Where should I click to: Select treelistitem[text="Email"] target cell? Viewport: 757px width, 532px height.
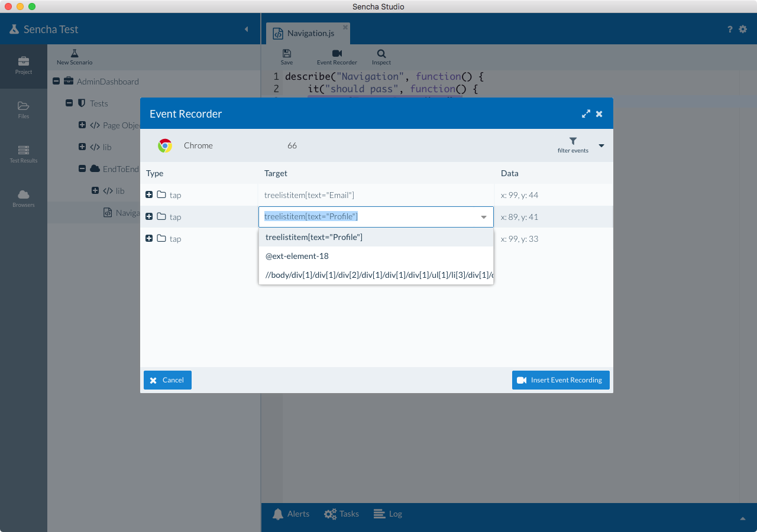point(376,194)
